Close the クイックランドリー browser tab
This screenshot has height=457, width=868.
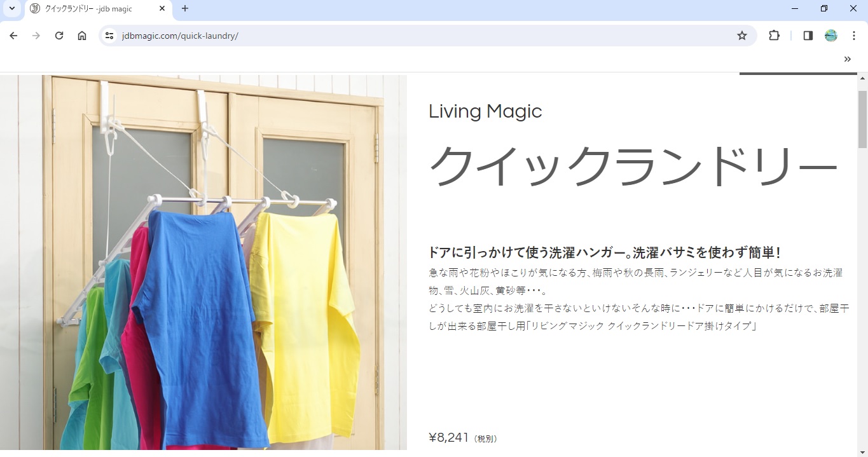[x=162, y=9]
